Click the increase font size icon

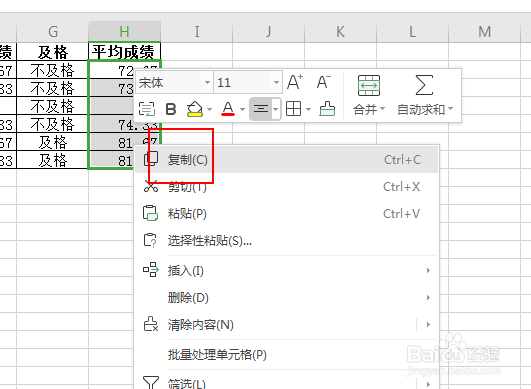295,82
